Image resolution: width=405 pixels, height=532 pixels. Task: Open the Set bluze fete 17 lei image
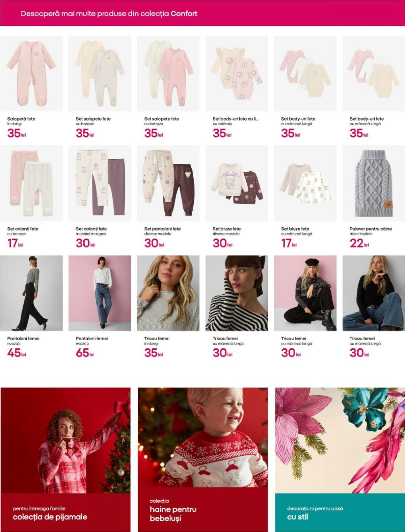(305, 183)
